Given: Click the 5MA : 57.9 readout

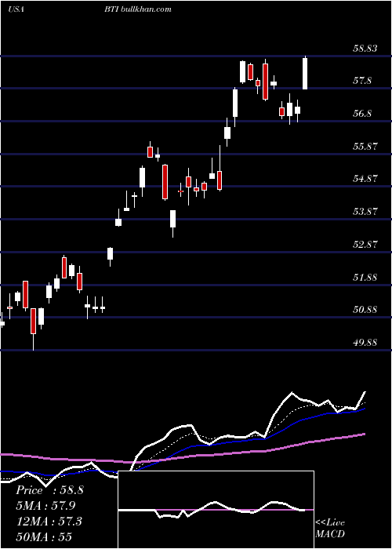Looking at the screenshot, I should point(45,506).
